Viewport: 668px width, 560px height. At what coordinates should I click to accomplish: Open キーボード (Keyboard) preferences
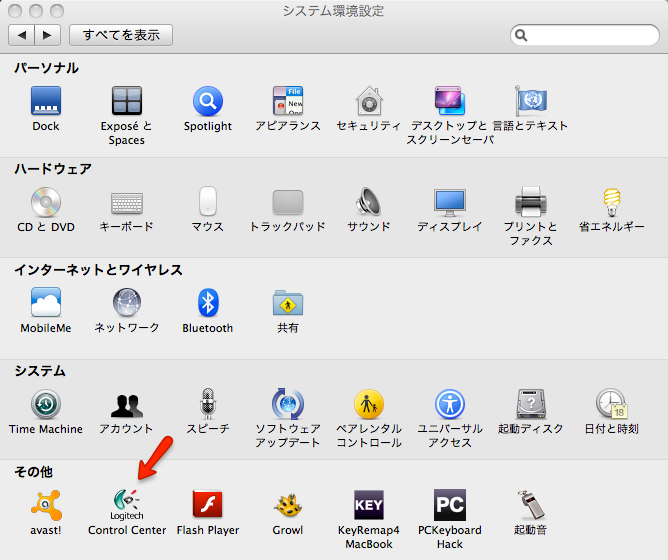[x=127, y=202]
